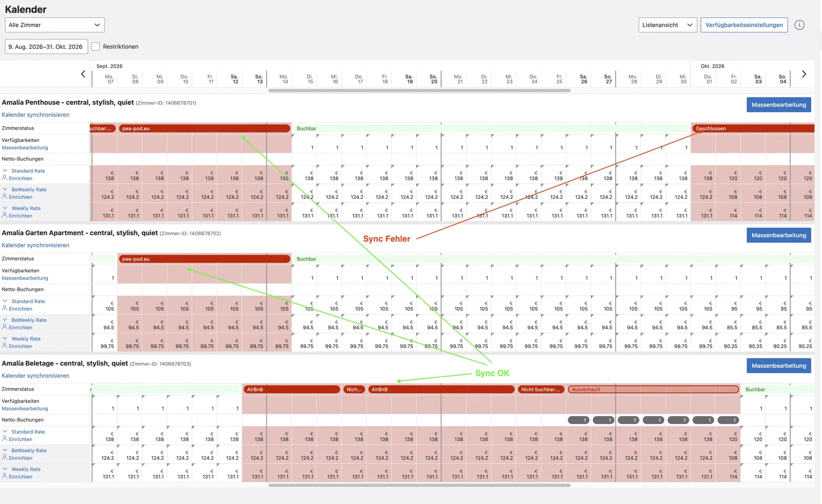Click the red pea-pod.eu booking bar in Penthouse
This screenshot has width=822, height=504.
(204, 128)
